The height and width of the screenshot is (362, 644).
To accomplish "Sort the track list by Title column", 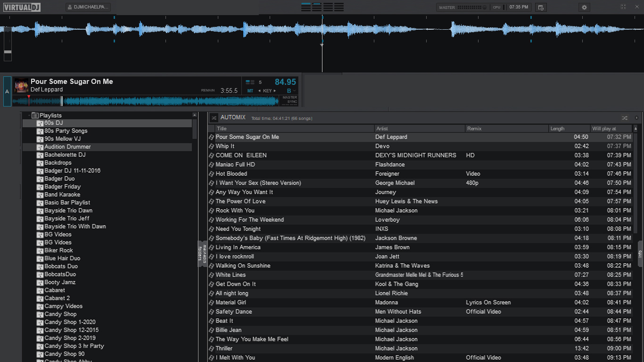I will [x=295, y=129].
